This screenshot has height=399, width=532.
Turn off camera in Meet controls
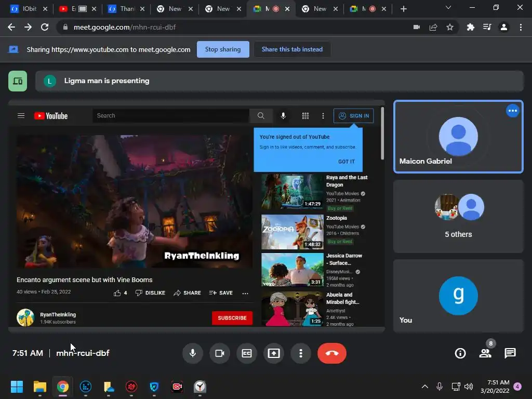pyautogui.click(x=220, y=353)
